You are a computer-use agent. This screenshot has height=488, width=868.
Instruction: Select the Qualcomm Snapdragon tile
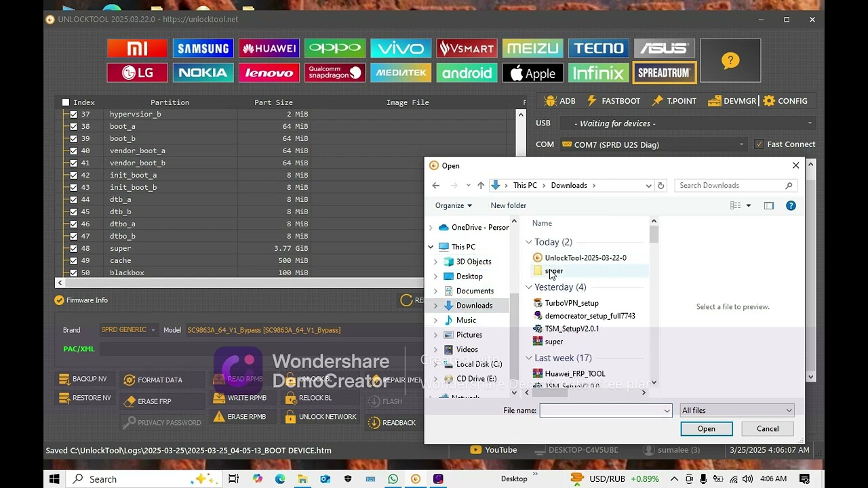pos(335,73)
